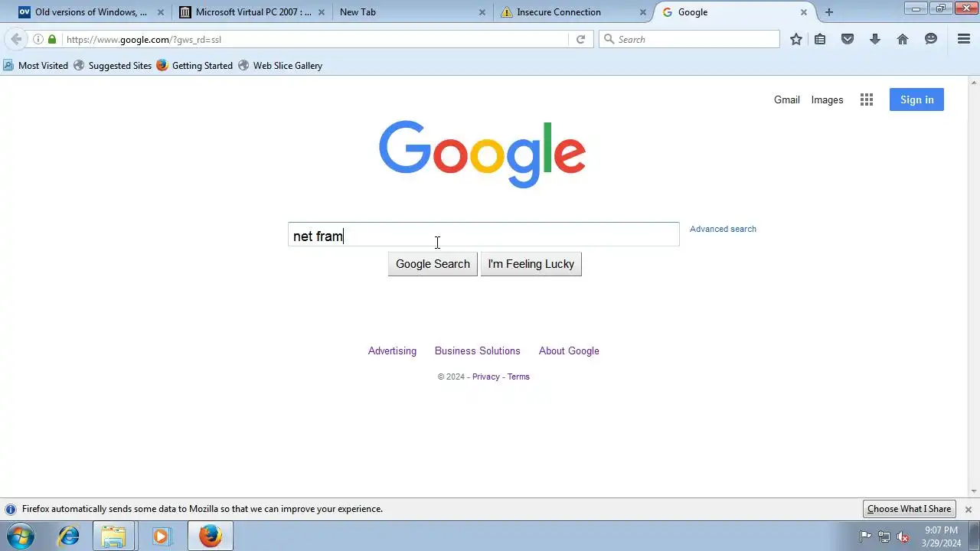This screenshot has width=980, height=551.
Task: Open Most Visited bookmarks folder
Action: (x=36, y=66)
